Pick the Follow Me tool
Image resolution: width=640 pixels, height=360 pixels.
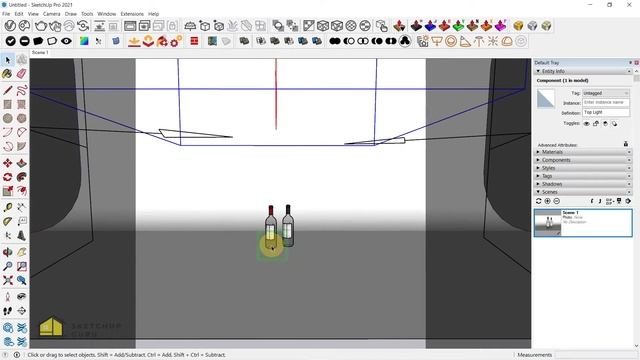pyautogui.click(x=22, y=177)
